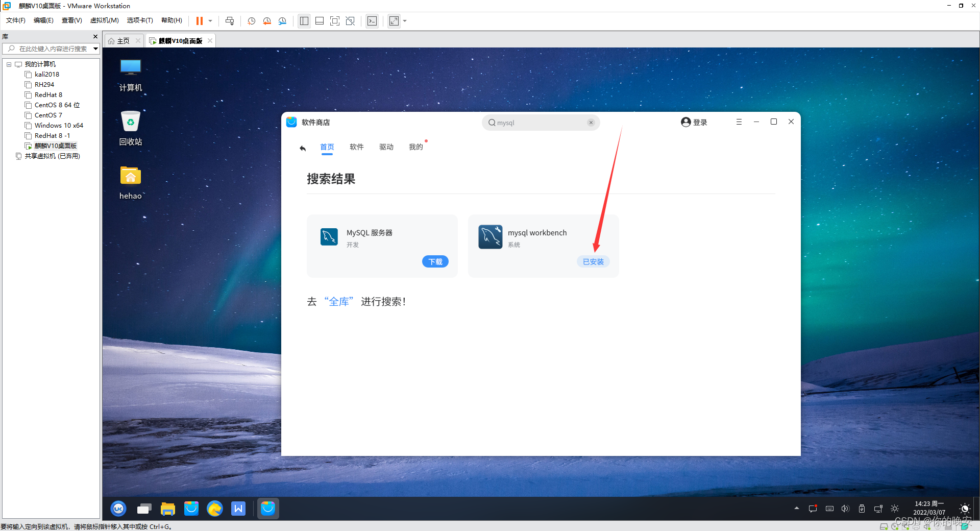Select RH294 virtual machine
Screen dimensions: 980x531
44,85
